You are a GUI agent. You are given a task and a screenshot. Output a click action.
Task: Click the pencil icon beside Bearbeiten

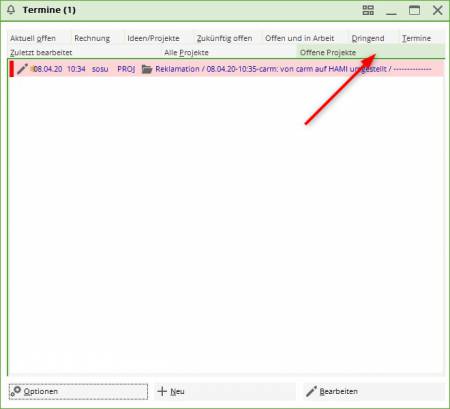(x=311, y=391)
